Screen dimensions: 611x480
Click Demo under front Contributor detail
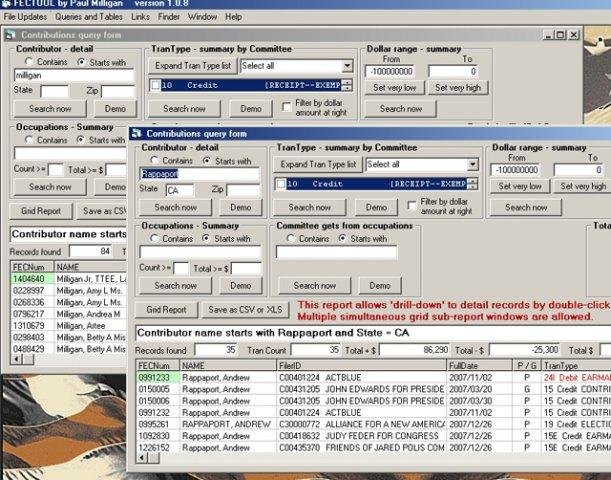coord(241,207)
